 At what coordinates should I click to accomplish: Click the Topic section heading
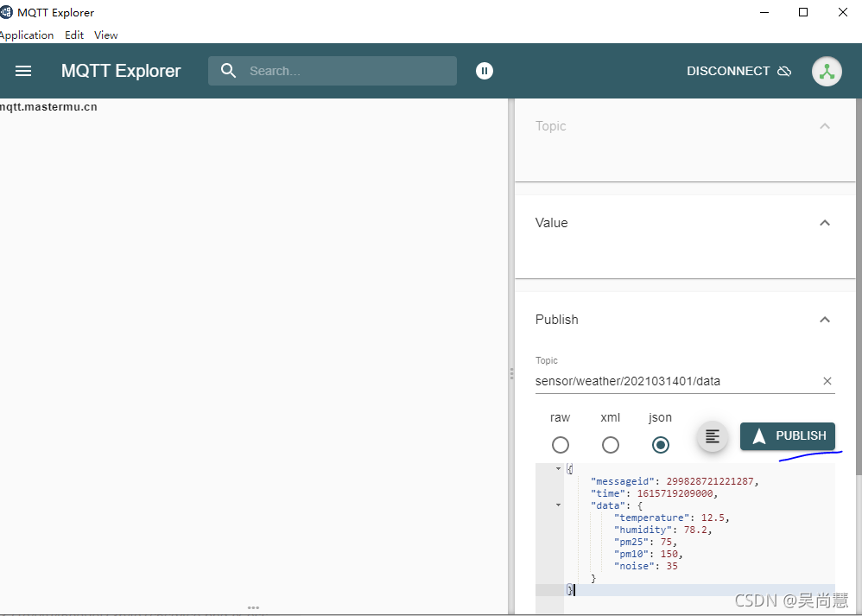(551, 126)
